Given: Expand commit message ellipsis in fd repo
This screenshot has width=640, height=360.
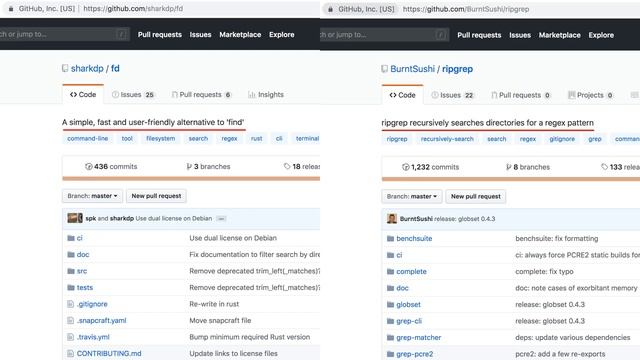Looking at the screenshot, I should [x=221, y=219].
